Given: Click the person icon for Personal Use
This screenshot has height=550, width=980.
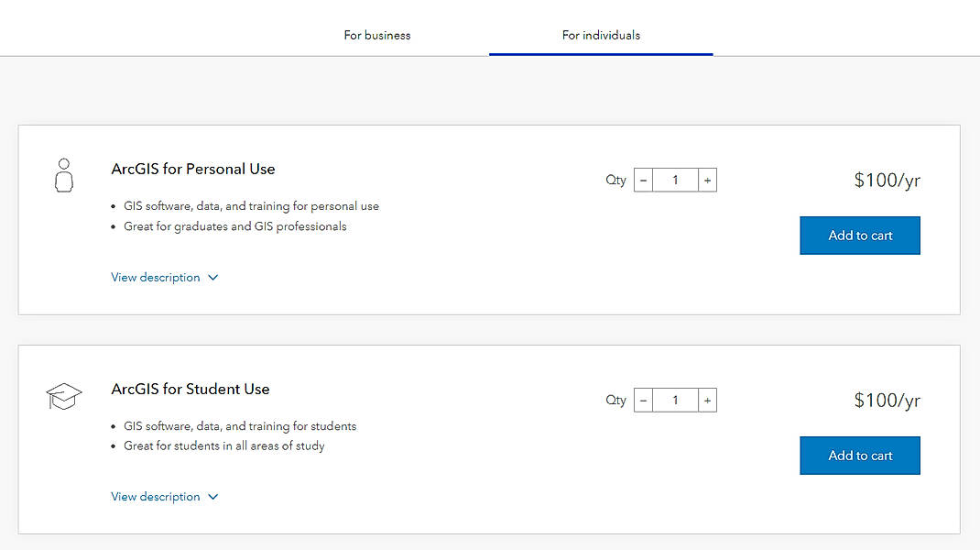Looking at the screenshot, I should [x=64, y=175].
